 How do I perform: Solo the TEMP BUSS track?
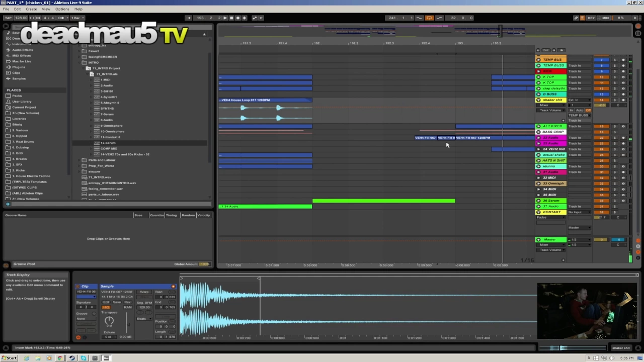click(614, 65)
